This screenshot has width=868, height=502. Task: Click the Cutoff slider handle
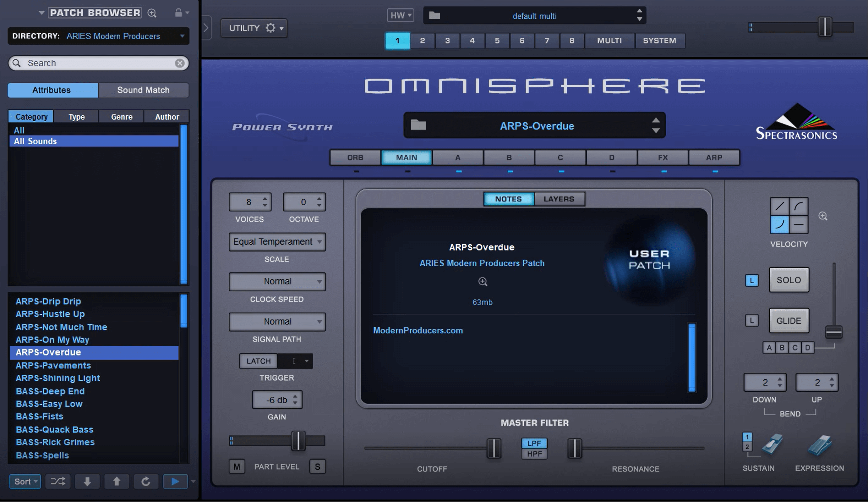coord(494,448)
